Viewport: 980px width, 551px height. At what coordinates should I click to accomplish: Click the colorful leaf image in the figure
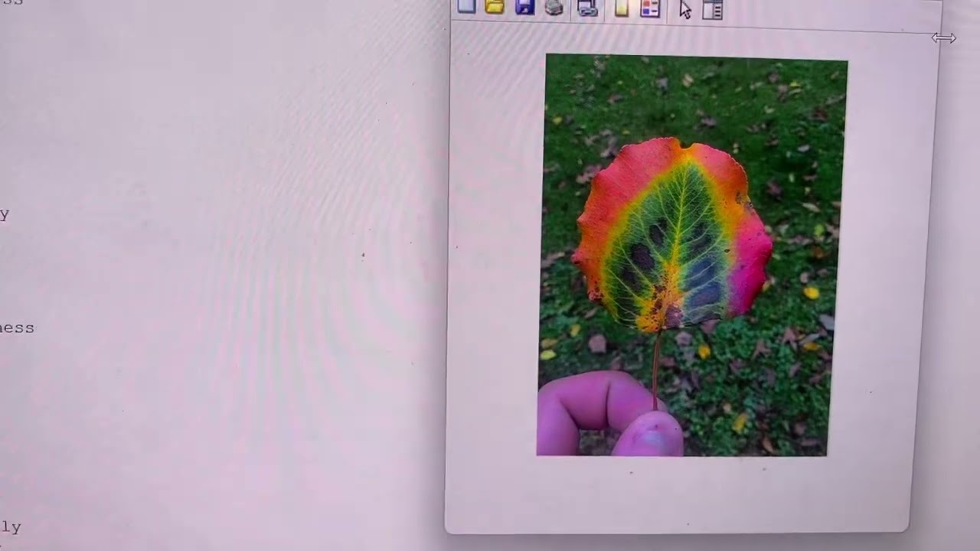tap(692, 255)
